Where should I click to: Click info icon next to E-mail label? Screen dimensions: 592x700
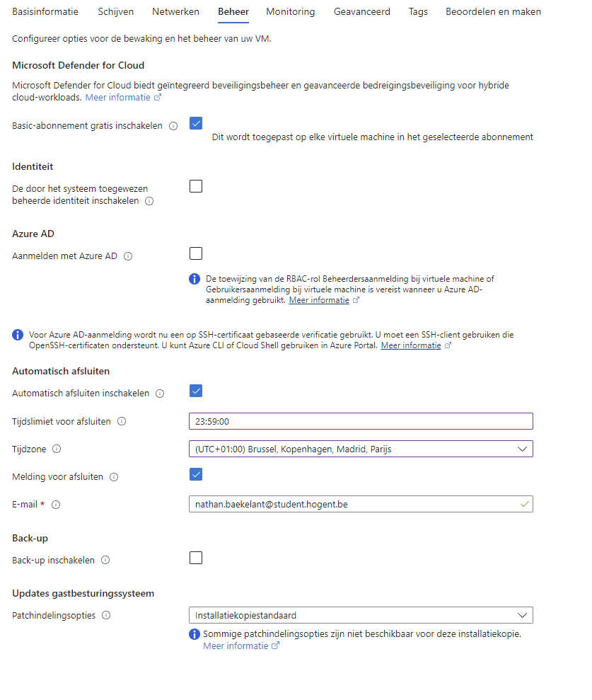[x=56, y=505]
